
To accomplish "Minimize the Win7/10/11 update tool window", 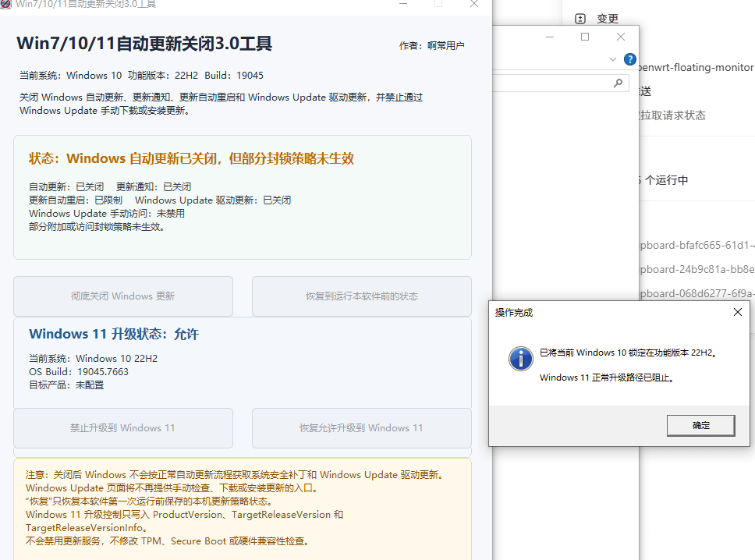I will coord(403,4).
